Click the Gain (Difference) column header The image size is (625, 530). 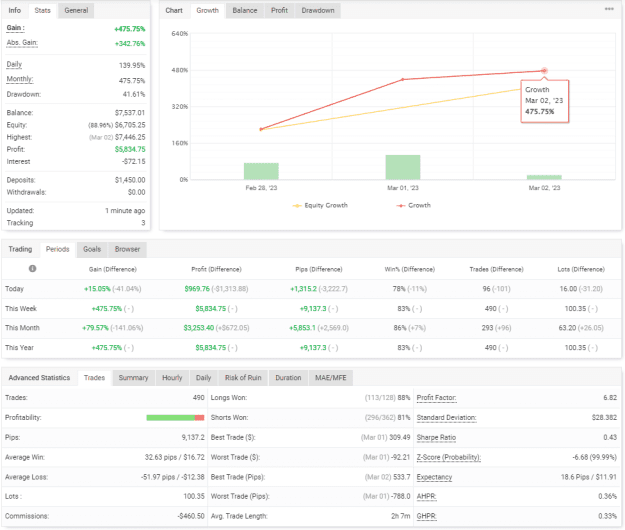coord(113,269)
